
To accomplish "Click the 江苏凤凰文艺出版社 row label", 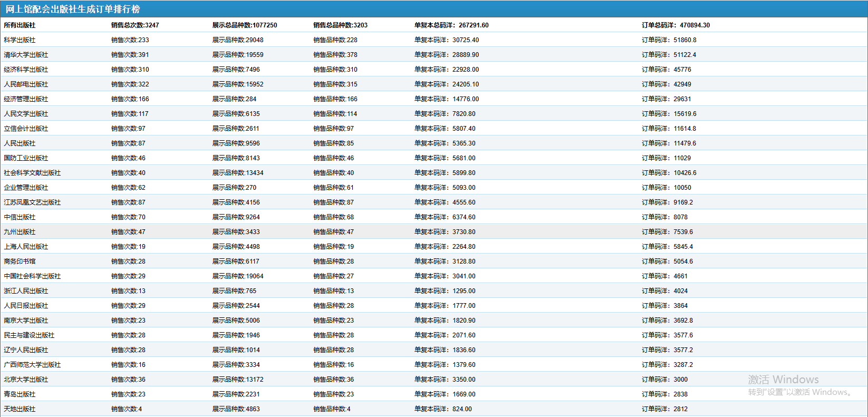I will coord(32,202).
